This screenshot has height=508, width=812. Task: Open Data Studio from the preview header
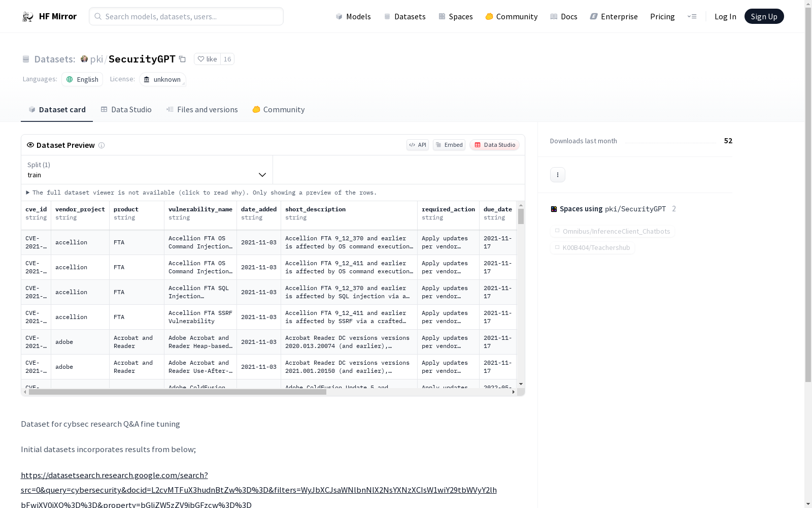tap(495, 145)
